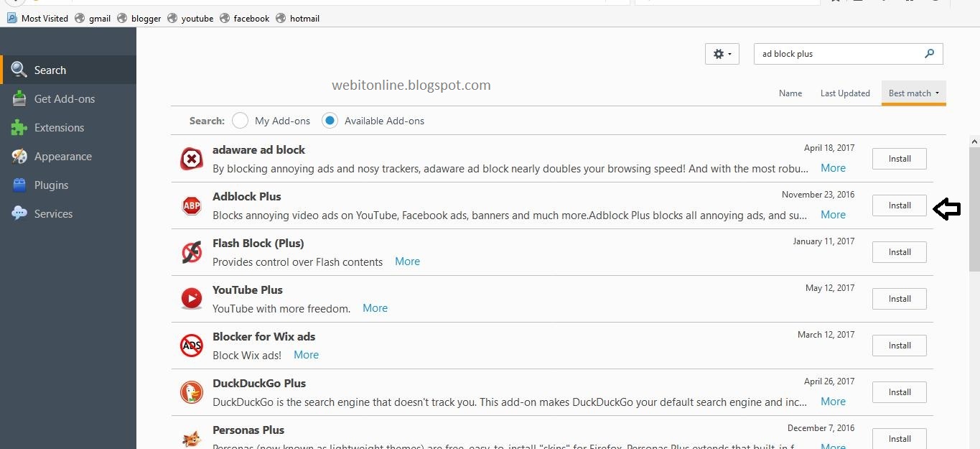The height and width of the screenshot is (449, 980).
Task: Click the April 18, 2017 date
Action: [829, 148]
